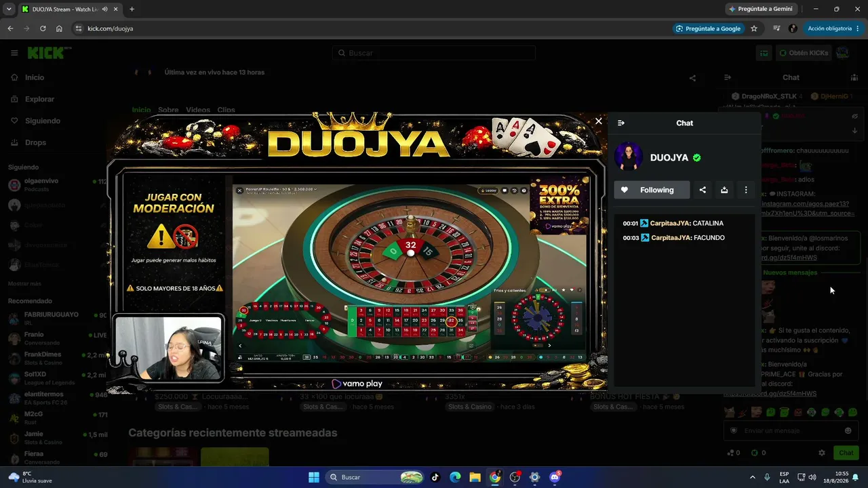
Task: Jump to chat timestamp 00:01
Action: tap(631, 223)
